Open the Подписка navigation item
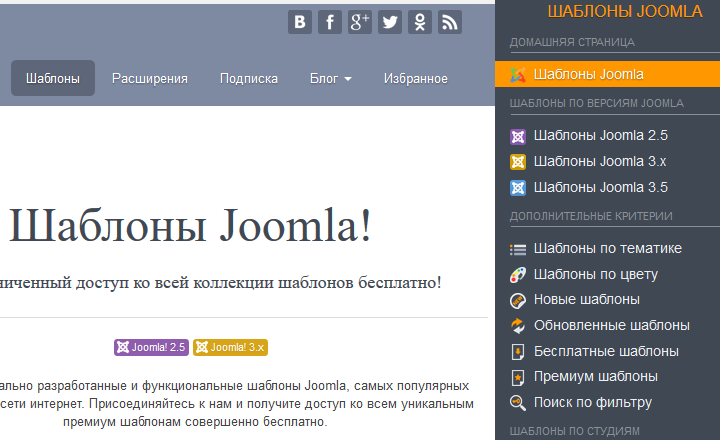The height and width of the screenshot is (440, 720). pos(249,79)
